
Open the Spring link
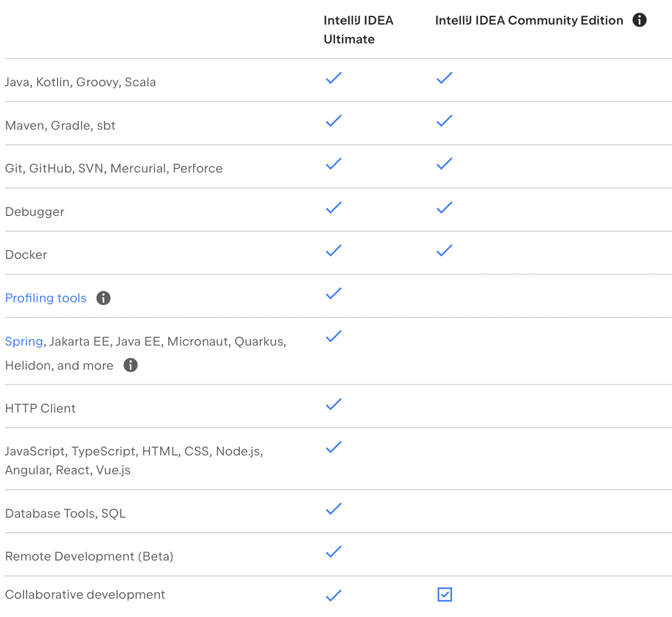click(x=24, y=341)
